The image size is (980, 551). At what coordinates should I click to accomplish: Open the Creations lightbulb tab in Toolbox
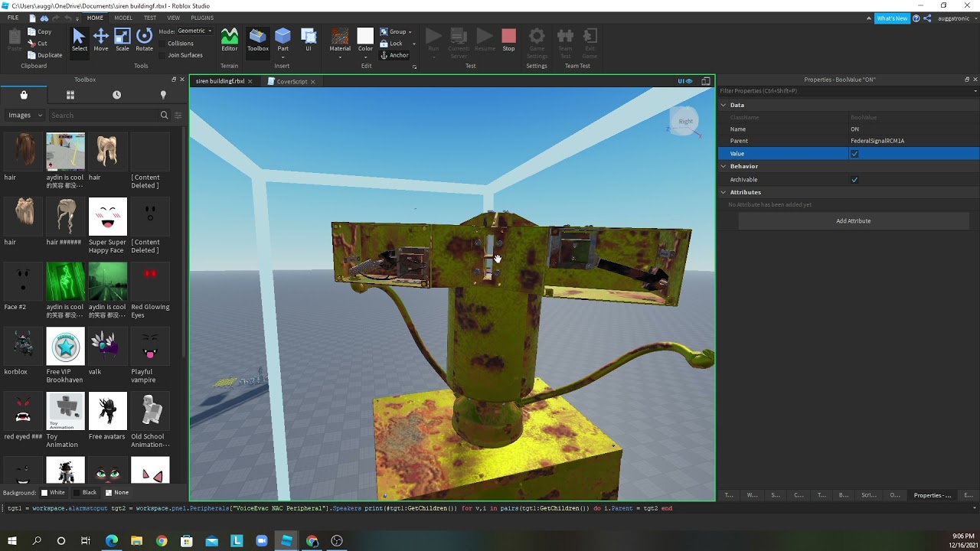(162, 95)
